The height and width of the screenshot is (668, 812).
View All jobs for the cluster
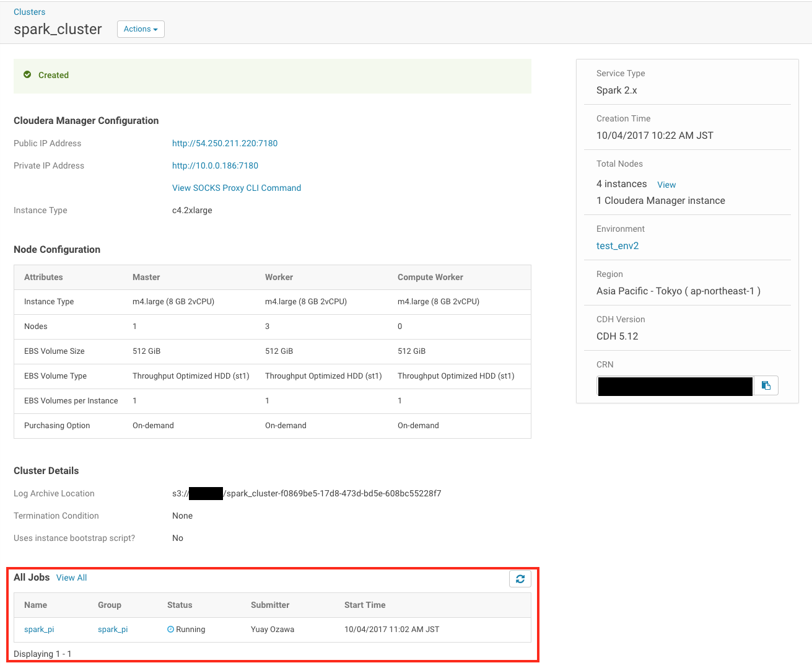tap(71, 578)
